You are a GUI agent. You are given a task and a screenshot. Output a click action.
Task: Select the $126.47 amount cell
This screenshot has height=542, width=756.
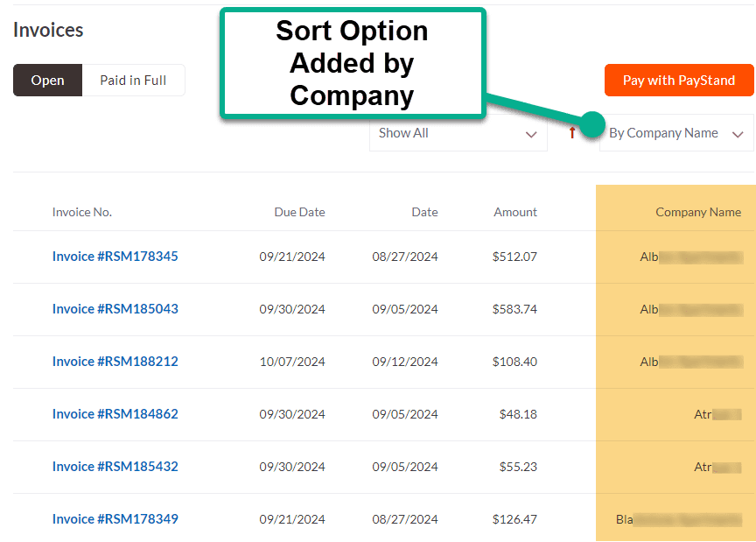pyautogui.click(x=514, y=520)
